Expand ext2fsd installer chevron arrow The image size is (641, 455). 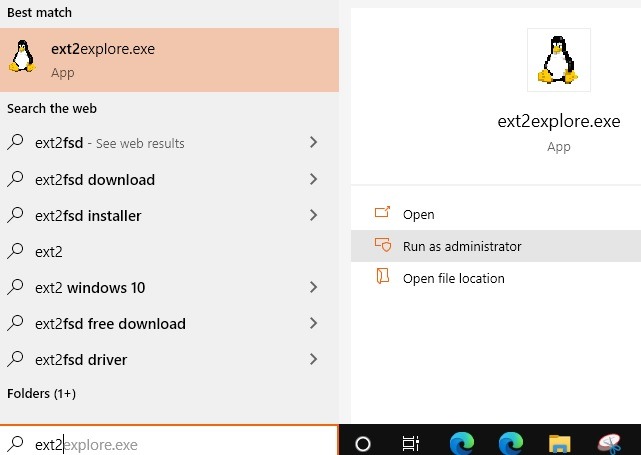point(313,215)
